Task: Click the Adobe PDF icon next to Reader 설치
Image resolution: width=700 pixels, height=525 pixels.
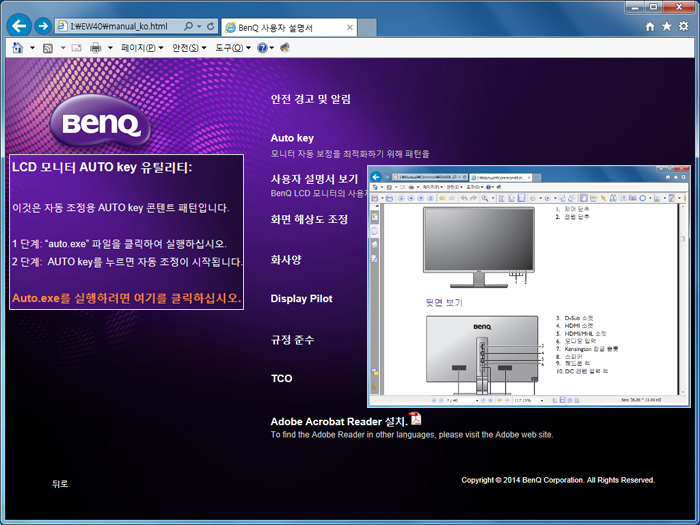Action: coord(416,419)
